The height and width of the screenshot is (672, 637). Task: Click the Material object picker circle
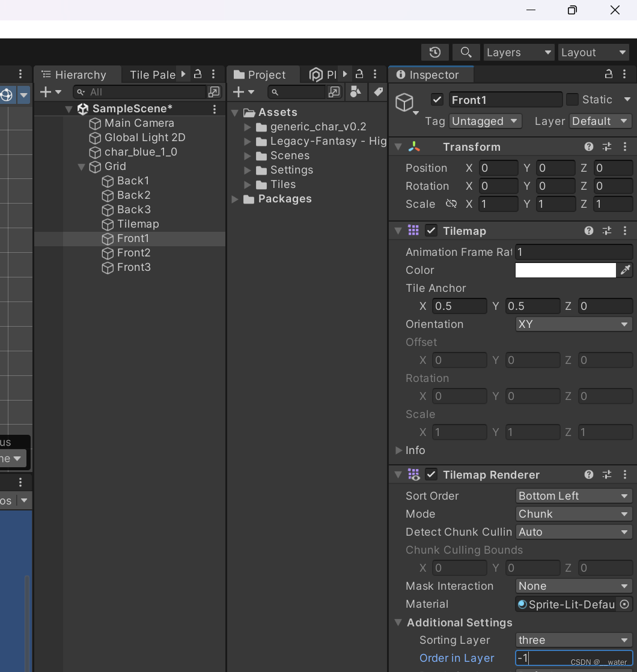(624, 604)
